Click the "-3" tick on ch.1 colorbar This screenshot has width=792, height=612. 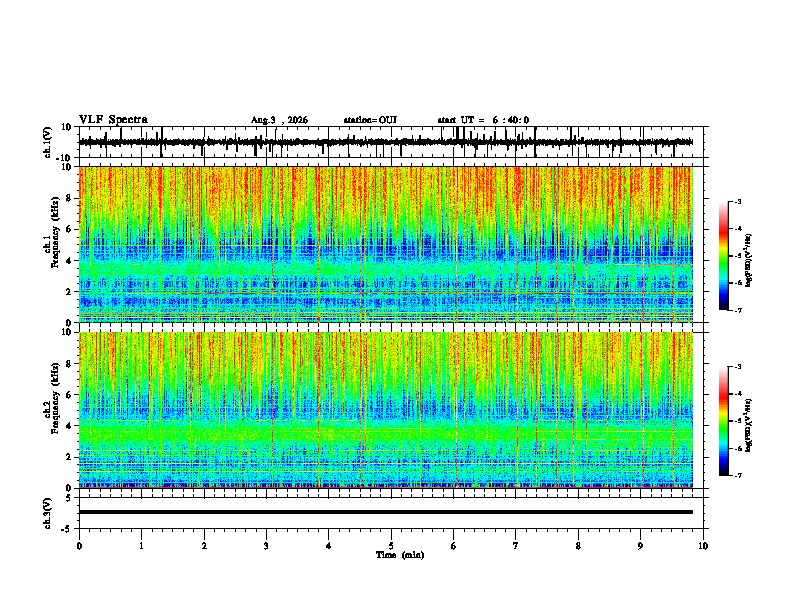(738, 202)
